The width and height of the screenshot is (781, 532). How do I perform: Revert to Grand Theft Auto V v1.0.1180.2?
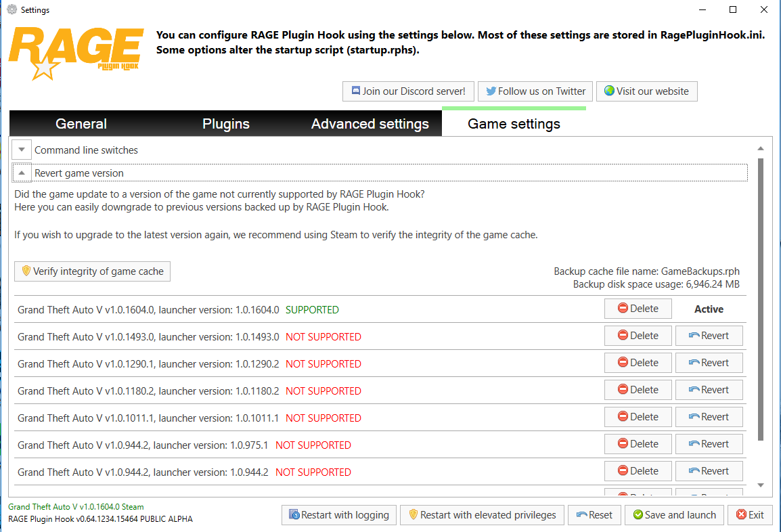(709, 390)
